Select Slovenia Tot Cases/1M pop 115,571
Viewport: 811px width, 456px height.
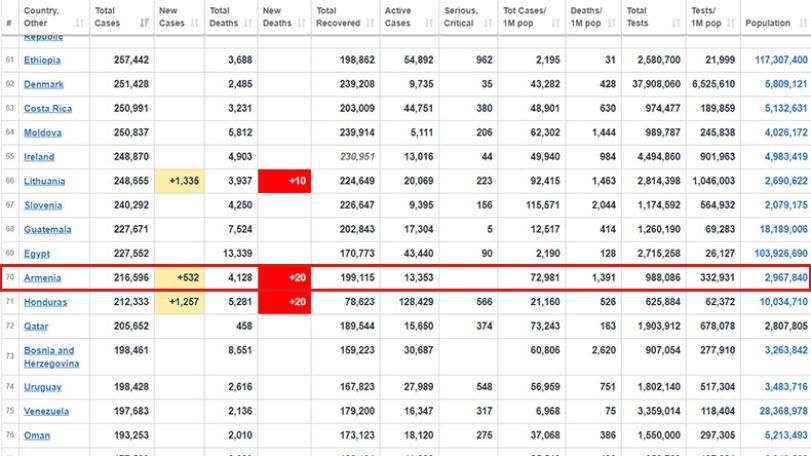(x=543, y=206)
